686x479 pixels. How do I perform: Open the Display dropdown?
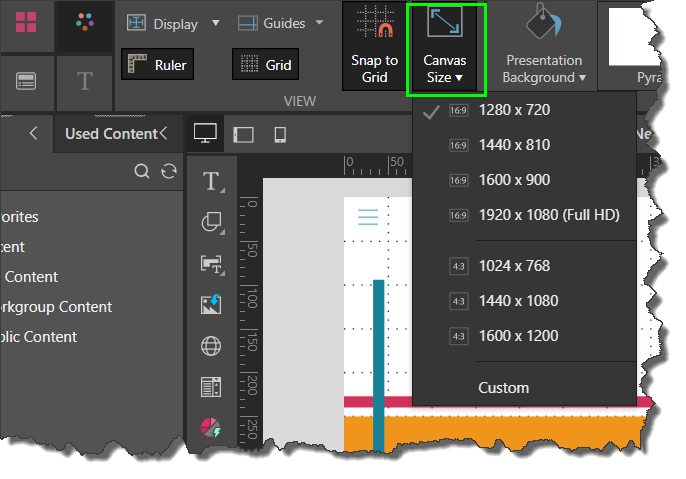click(173, 23)
